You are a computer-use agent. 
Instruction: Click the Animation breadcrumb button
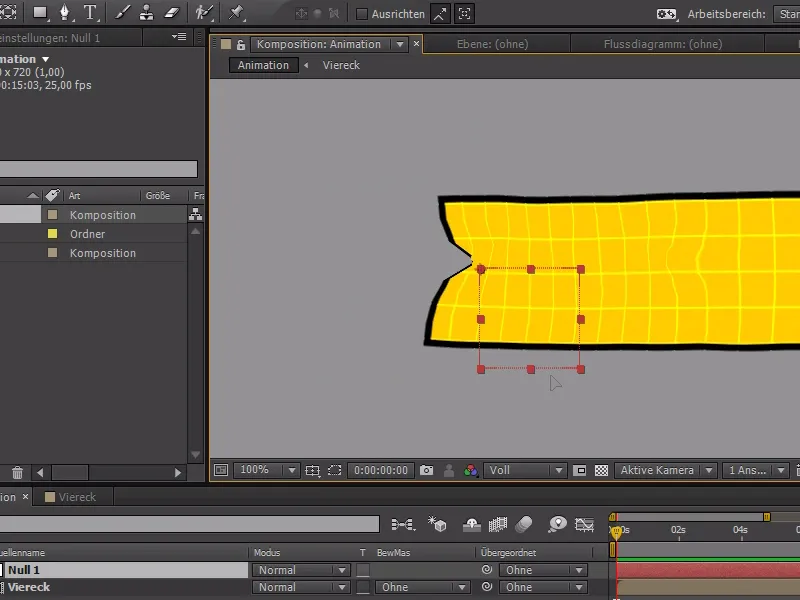pyautogui.click(x=262, y=64)
